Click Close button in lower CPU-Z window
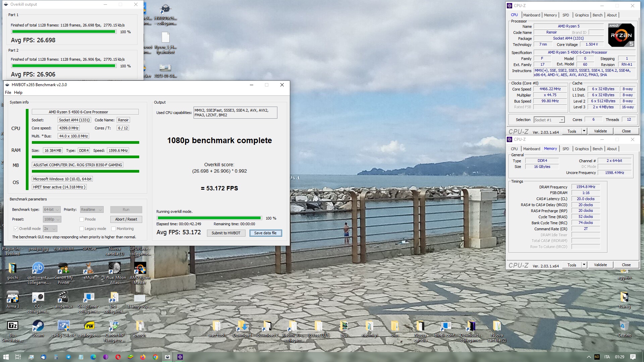Viewport: 644px width, 362px height. pyautogui.click(x=626, y=265)
